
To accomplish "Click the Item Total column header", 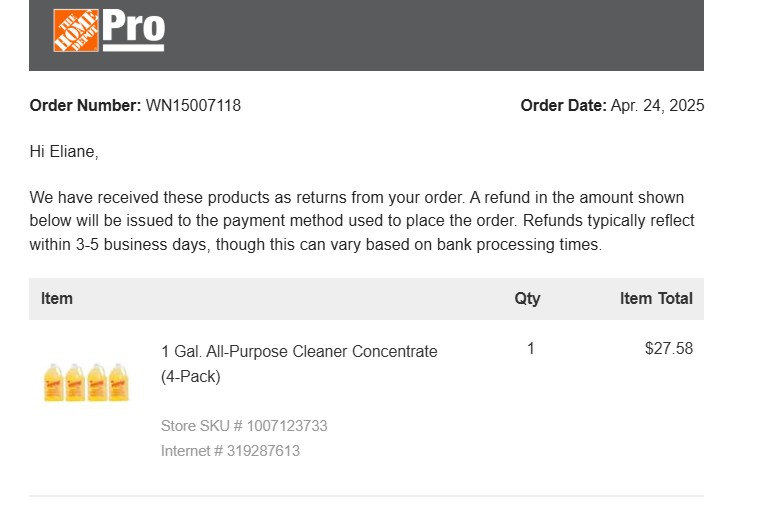I will pyautogui.click(x=656, y=298).
